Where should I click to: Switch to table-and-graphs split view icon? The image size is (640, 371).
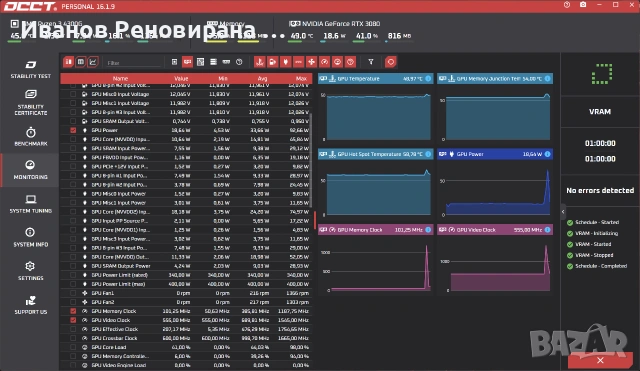click(68, 62)
